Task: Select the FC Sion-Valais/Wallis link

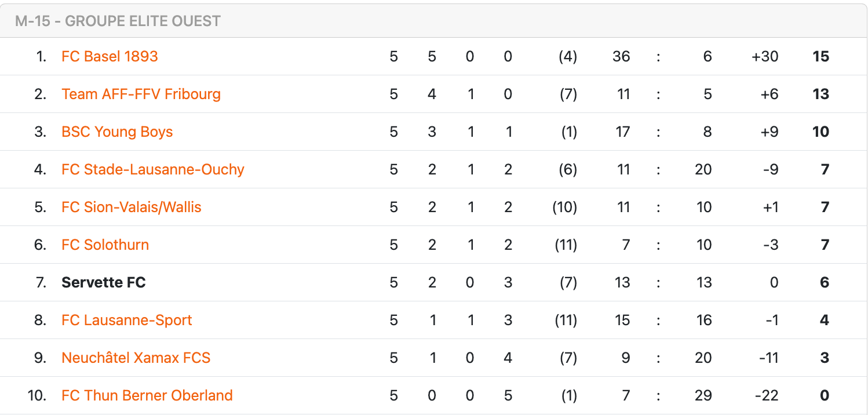Action: coord(132,207)
